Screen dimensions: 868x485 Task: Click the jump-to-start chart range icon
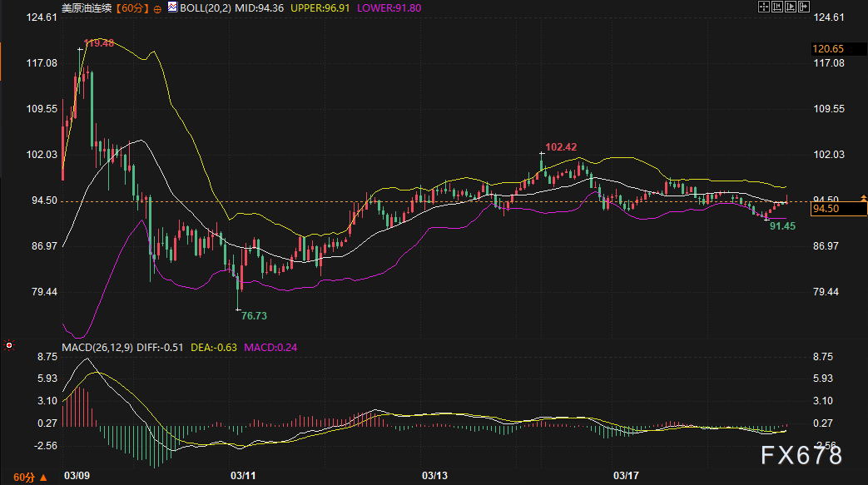[x=777, y=7]
